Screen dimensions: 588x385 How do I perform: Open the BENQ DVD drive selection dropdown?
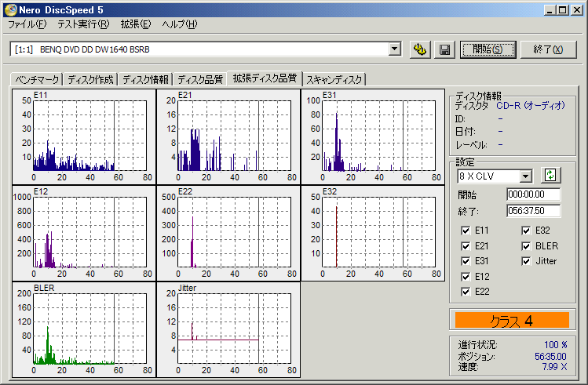pyautogui.click(x=395, y=49)
